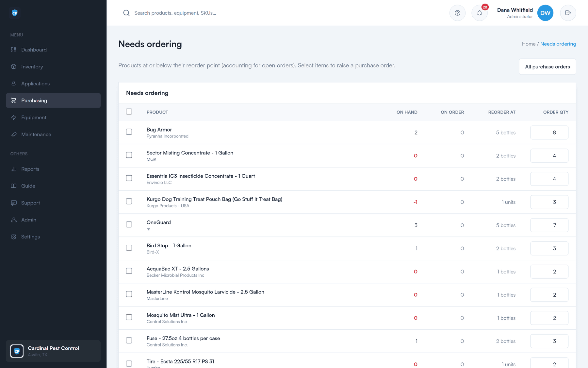Click the search magnifier icon

[x=126, y=13]
